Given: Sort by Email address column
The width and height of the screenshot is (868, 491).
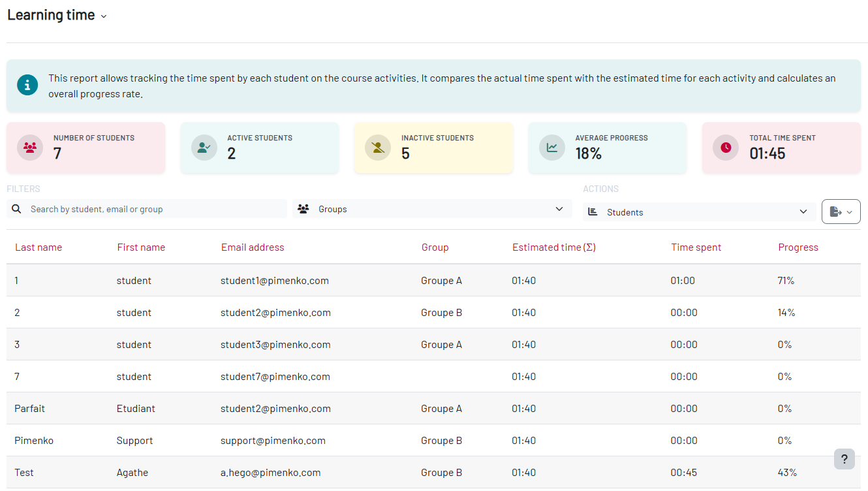Looking at the screenshot, I should [253, 247].
